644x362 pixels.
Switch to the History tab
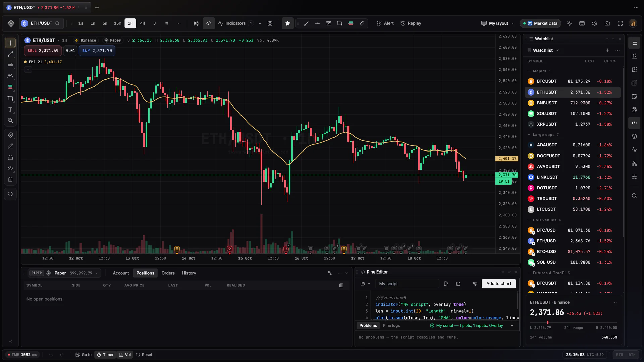pos(189,273)
